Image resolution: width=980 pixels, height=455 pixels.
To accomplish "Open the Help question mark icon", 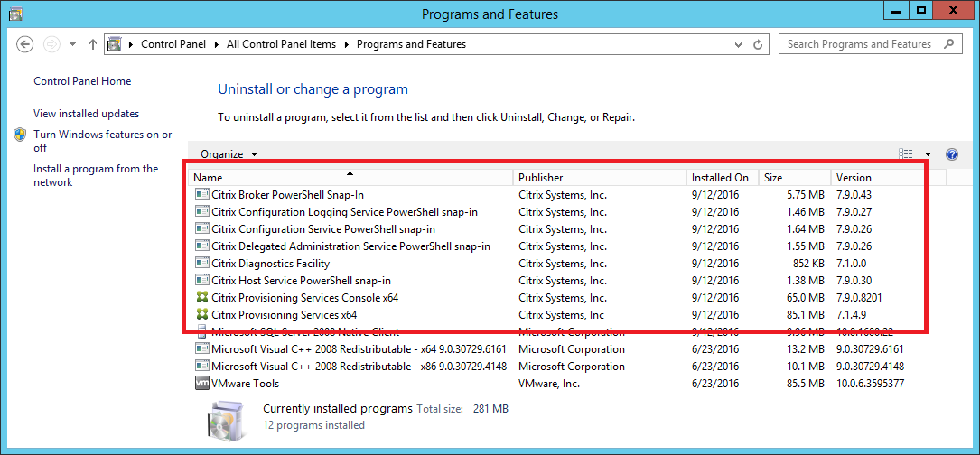I will 951,154.
